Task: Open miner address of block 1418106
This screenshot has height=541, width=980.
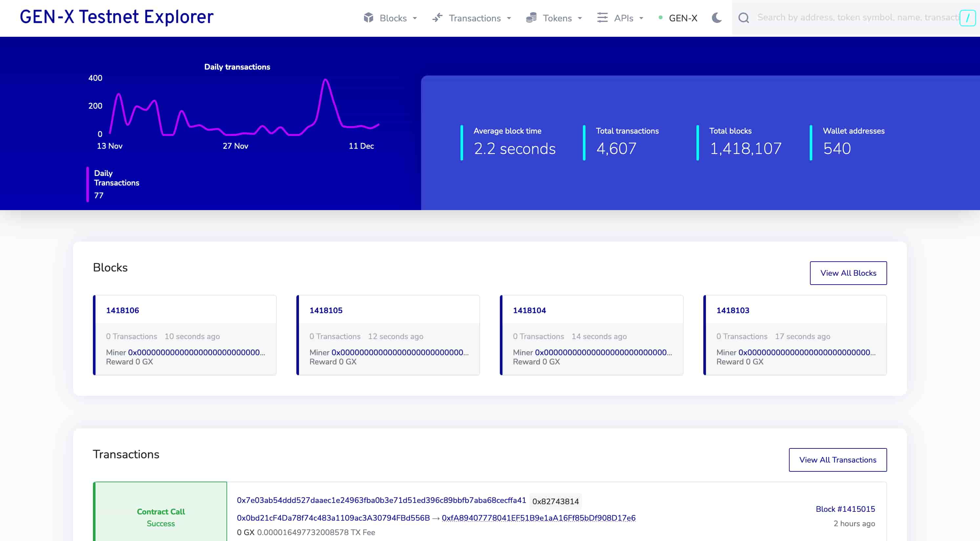Action: [x=197, y=352]
